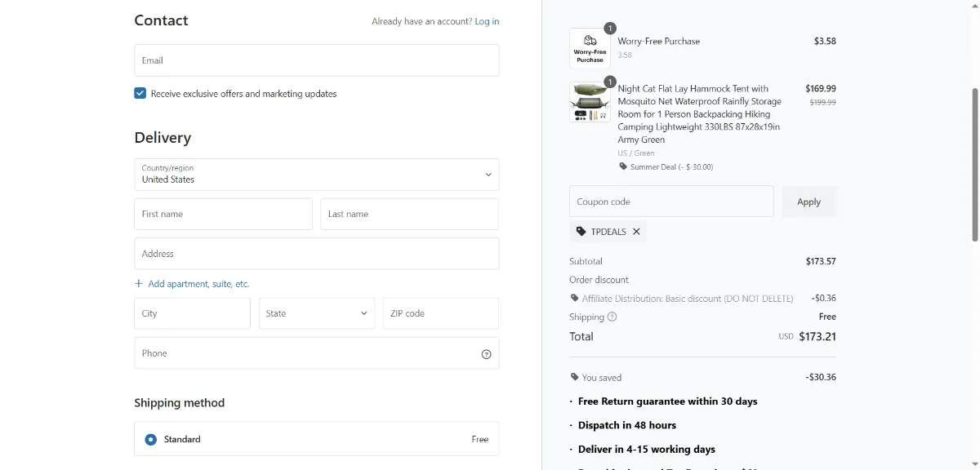Click the quantity badge on hammock tent thumbnail

609,82
